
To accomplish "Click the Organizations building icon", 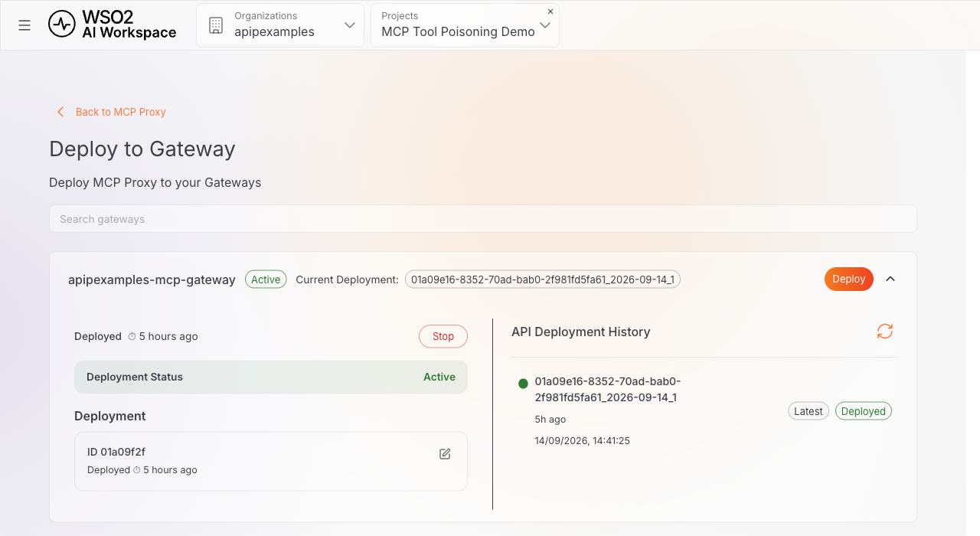I will point(216,25).
